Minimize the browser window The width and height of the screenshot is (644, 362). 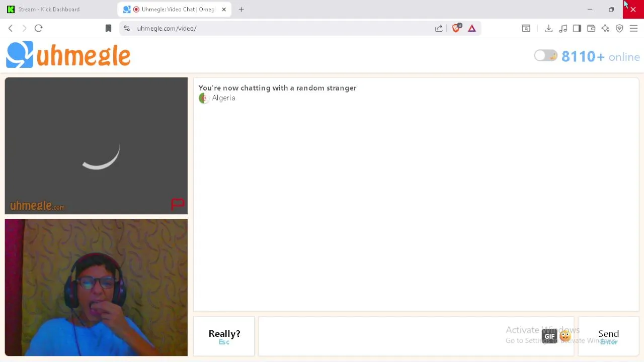pyautogui.click(x=590, y=10)
